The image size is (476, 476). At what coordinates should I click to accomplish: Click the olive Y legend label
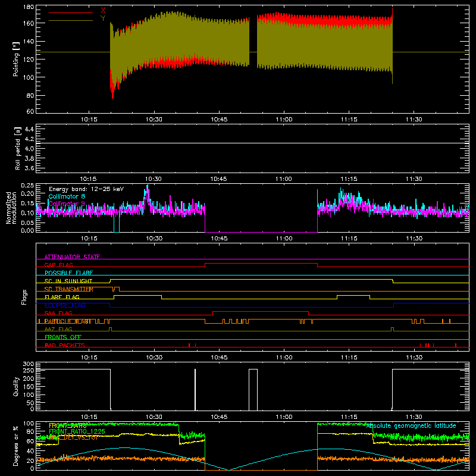103,18
